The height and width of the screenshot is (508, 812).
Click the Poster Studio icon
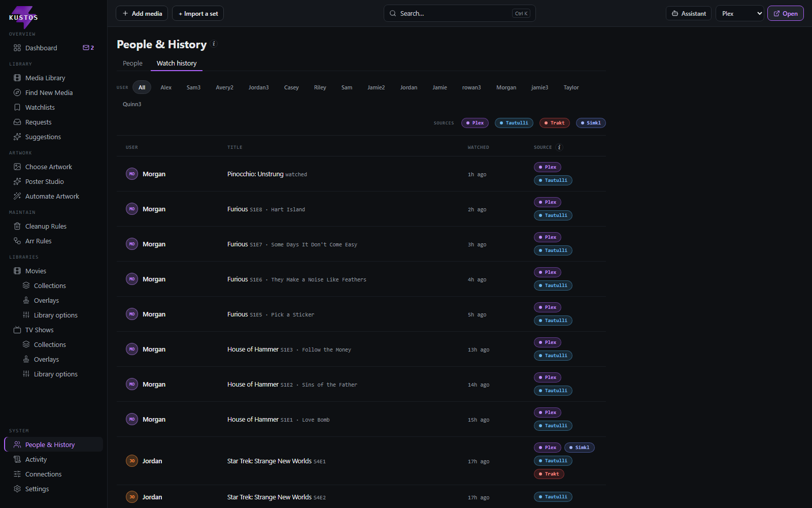pyautogui.click(x=17, y=181)
